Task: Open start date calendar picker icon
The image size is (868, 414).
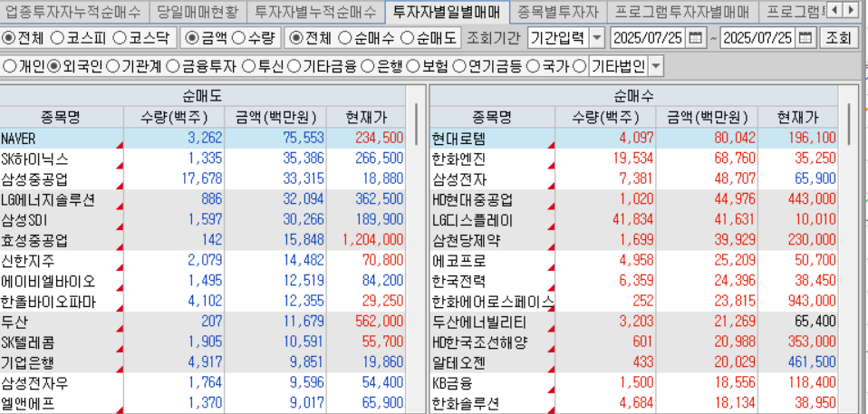Action: point(695,38)
